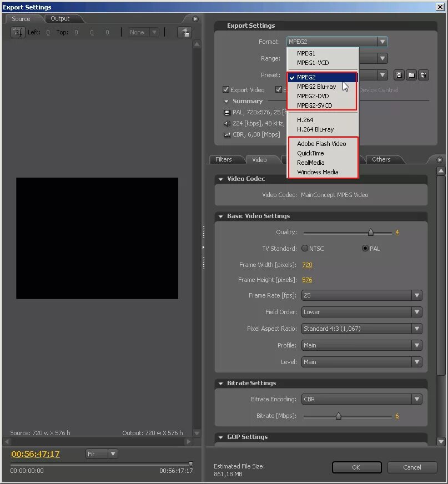Choose H.264 Blu-ray from the format list
The image size is (448, 484).
tap(323, 129)
